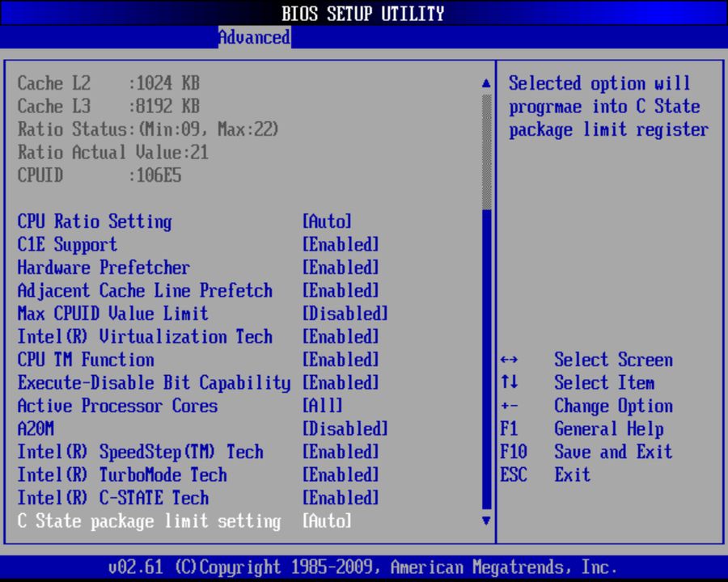Click Select Screen help text
728x582 pixels.
(613, 360)
